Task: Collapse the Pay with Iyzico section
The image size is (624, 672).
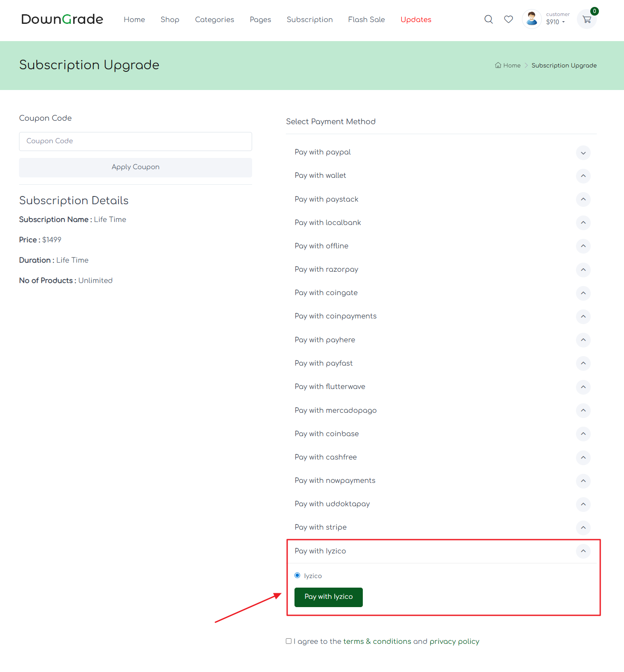Action: (x=583, y=551)
